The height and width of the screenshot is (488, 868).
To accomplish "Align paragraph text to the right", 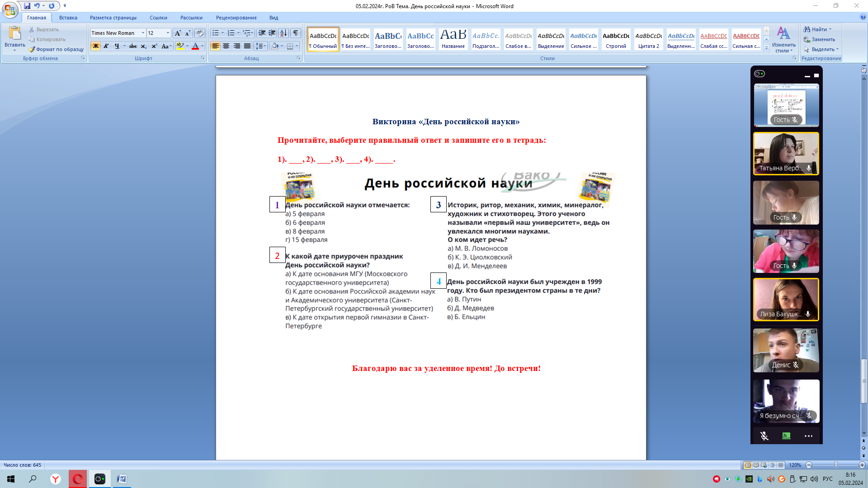I will pyautogui.click(x=237, y=46).
